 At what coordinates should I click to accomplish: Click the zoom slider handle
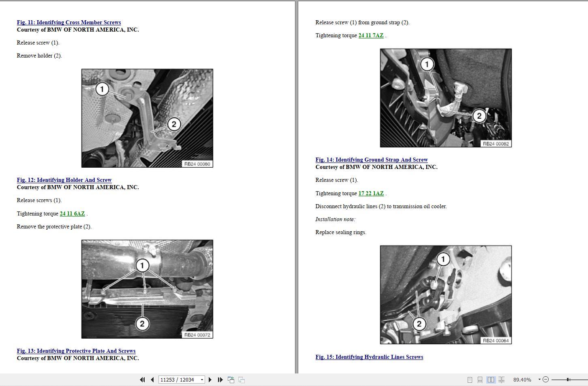[568, 380]
